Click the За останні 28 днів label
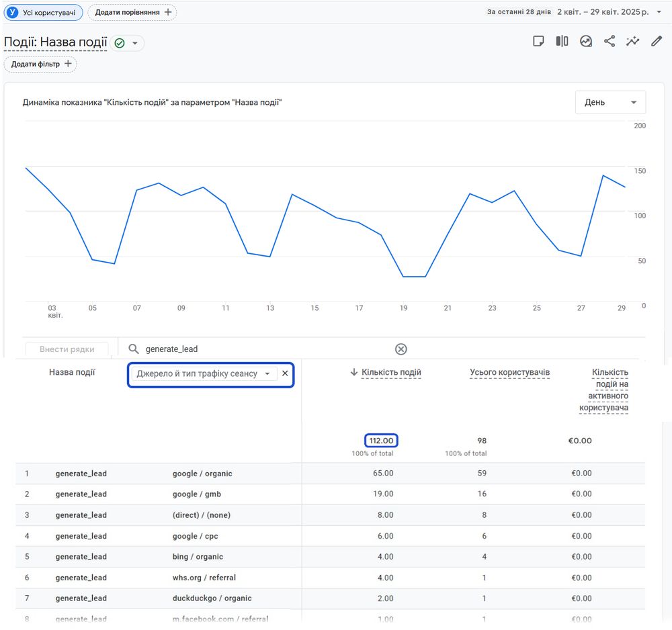Image resolution: width=672 pixels, height=630 pixels. coord(519,12)
